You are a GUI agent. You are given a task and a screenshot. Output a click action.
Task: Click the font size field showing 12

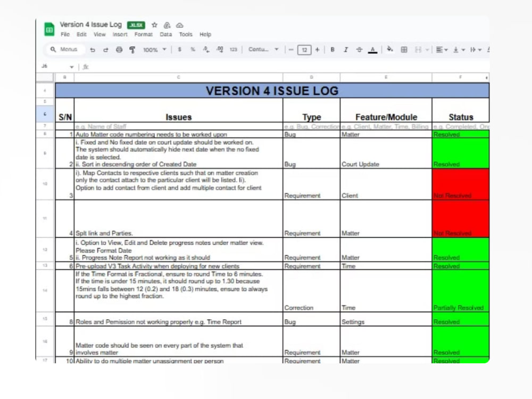pyautogui.click(x=304, y=50)
